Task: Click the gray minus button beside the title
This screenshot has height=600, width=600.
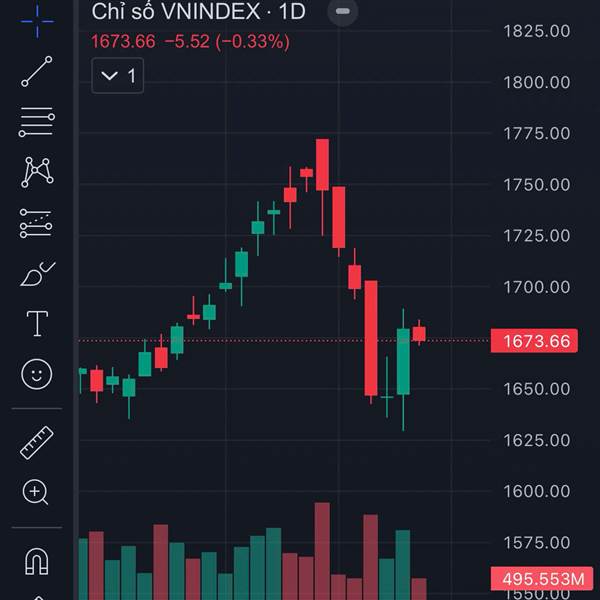Action: (343, 12)
